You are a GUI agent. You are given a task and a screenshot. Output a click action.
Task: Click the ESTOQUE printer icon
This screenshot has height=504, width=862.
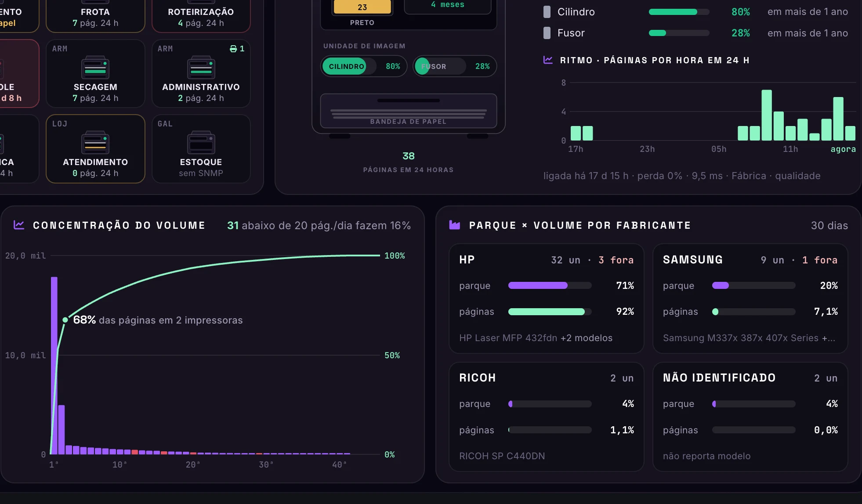tap(201, 142)
